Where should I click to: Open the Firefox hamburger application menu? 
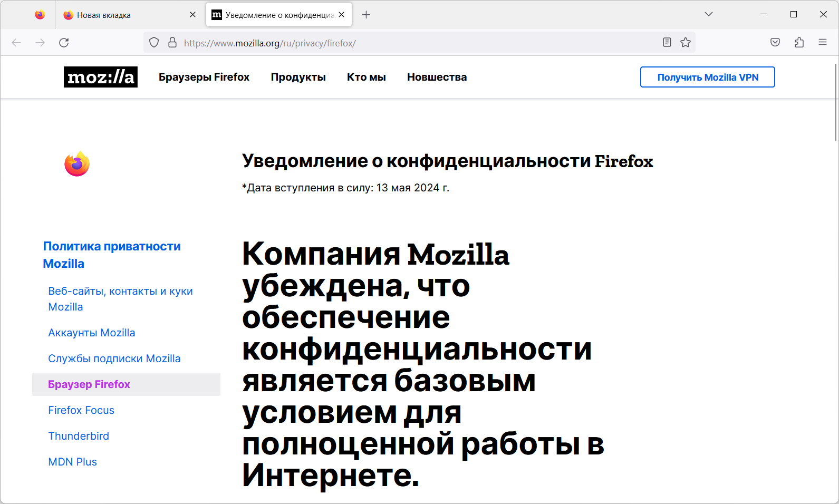coord(823,42)
